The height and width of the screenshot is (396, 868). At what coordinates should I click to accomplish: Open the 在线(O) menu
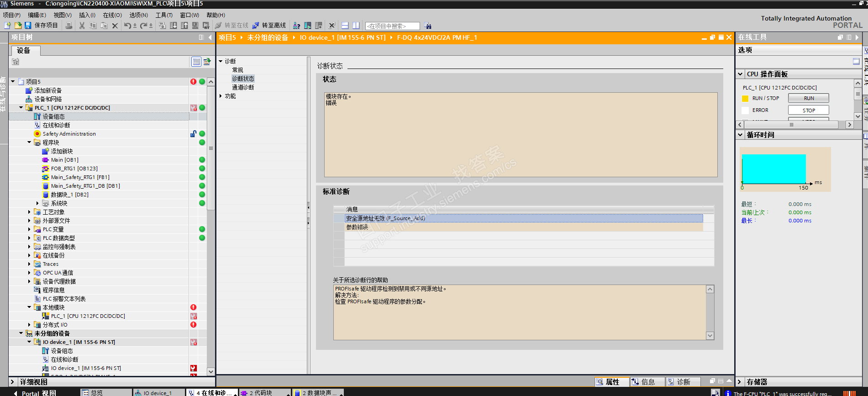coord(112,15)
